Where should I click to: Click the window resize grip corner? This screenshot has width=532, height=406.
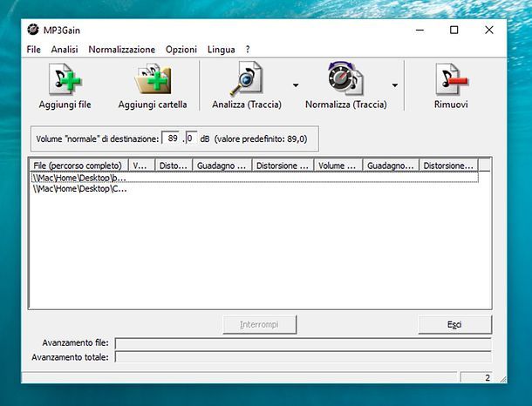tap(502, 379)
